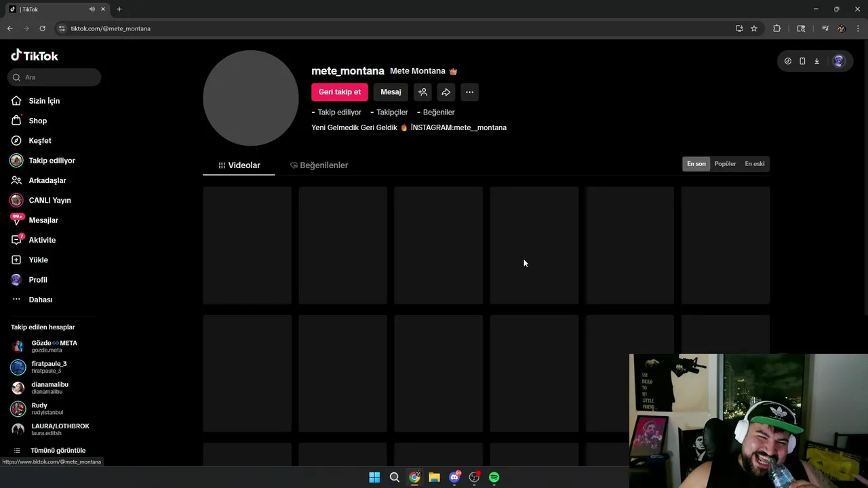Switch to the Videolar tab
868x488 pixels.
239,165
